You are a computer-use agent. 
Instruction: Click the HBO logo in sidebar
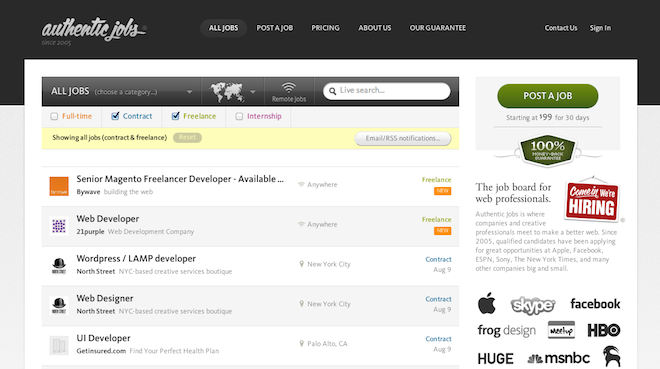click(x=604, y=330)
